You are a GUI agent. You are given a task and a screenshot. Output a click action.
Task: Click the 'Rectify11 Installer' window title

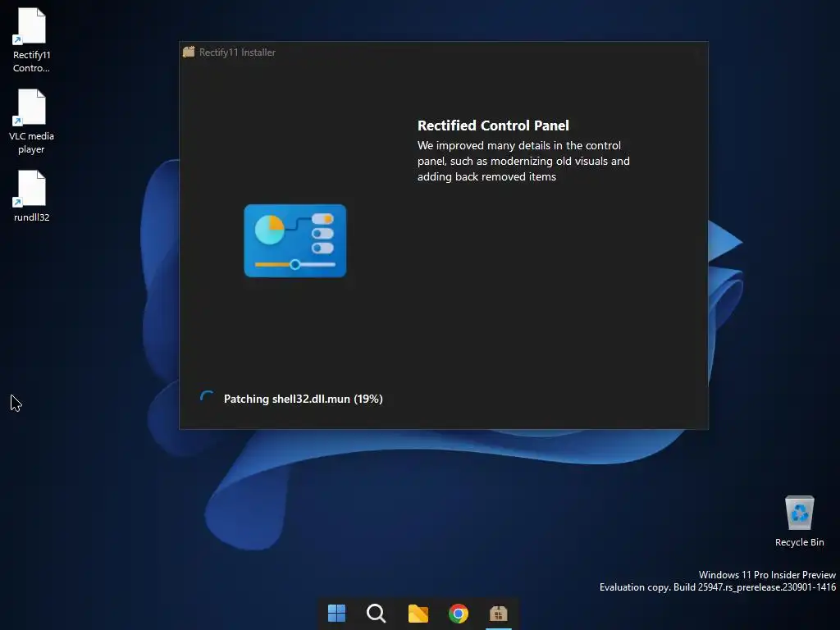point(237,52)
